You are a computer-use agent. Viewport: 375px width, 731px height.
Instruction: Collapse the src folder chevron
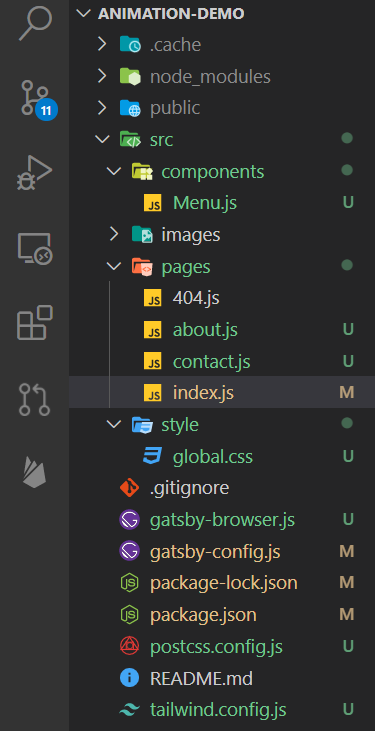101,139
